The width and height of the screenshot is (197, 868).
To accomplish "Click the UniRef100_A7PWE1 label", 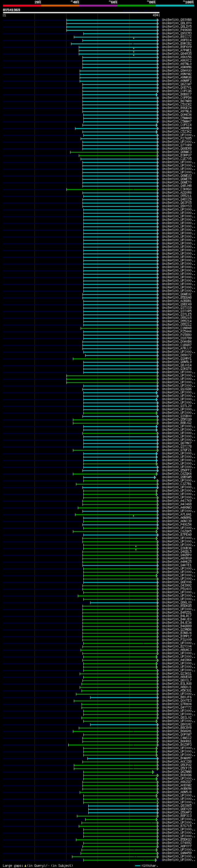I will 177,50.
